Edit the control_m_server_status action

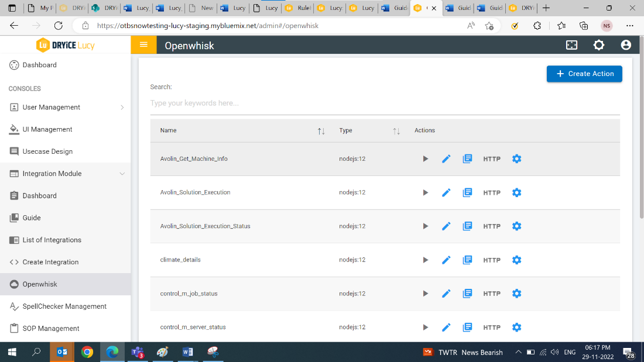[x=446, y=327]
